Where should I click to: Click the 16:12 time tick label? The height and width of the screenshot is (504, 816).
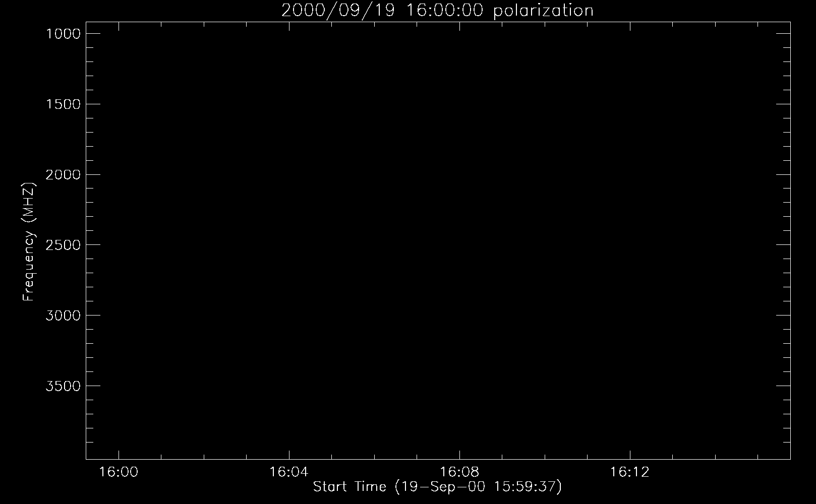(630, 472)
